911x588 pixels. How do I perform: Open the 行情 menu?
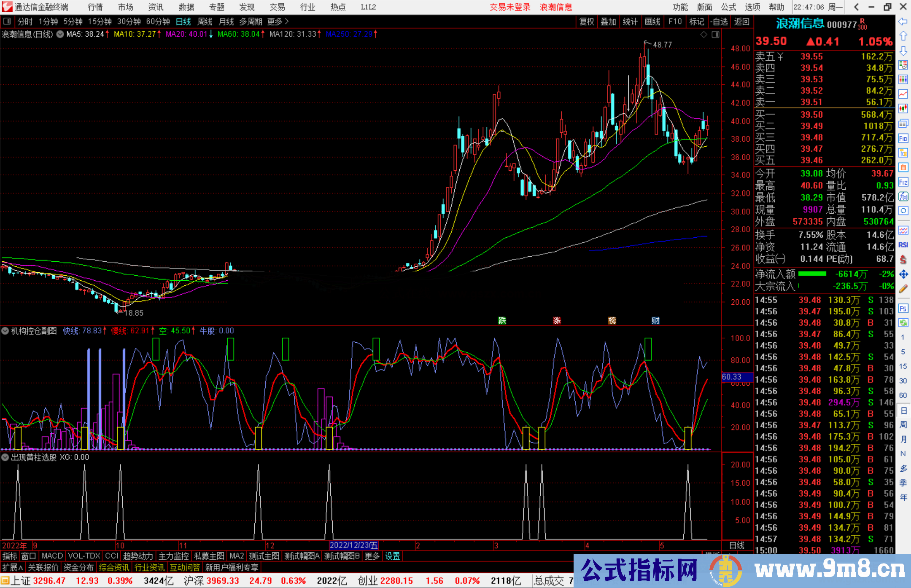click(x=95, y=7)
